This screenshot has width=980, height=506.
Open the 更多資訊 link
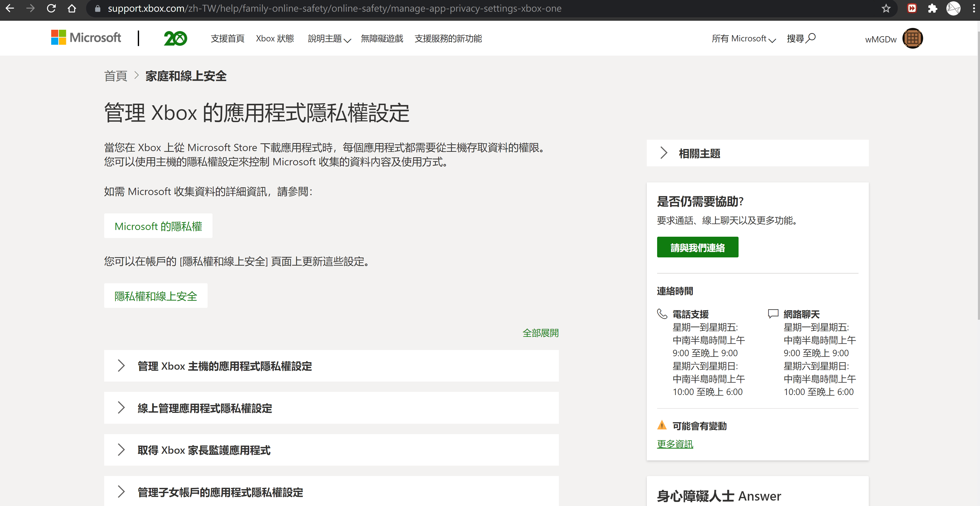pos(675,444)
